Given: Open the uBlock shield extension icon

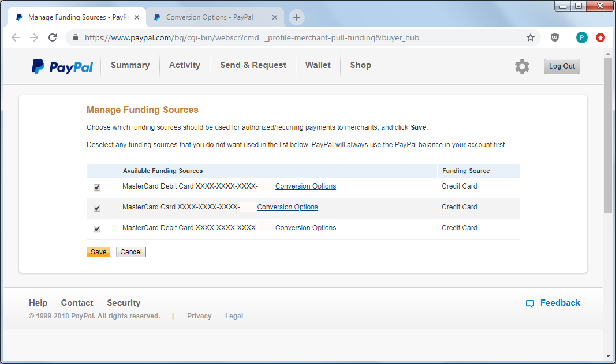Looking at the screenshot, I should 555,37.
